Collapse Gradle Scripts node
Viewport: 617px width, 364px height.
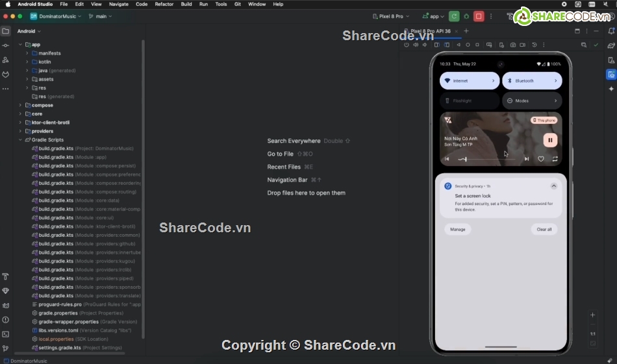tap(21, 140)
